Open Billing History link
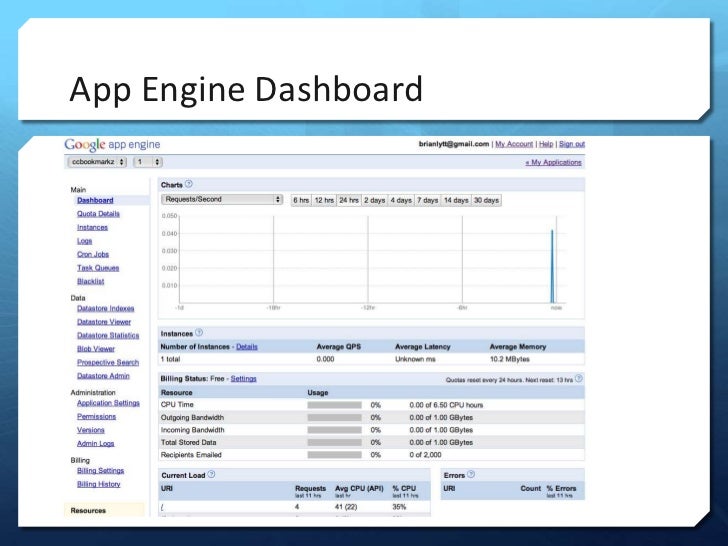Screen dimensions: 728x546 pos(98,484)
